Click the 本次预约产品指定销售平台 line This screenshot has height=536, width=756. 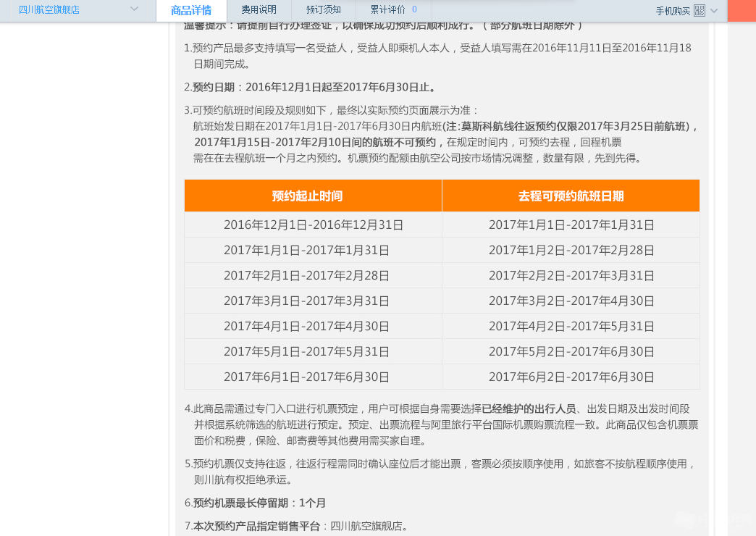pyautogui.click(x=296, y=527)
